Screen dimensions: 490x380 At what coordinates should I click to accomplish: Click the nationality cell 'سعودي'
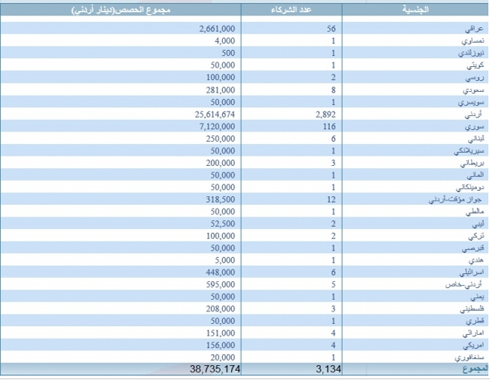[x=473, y=90]
